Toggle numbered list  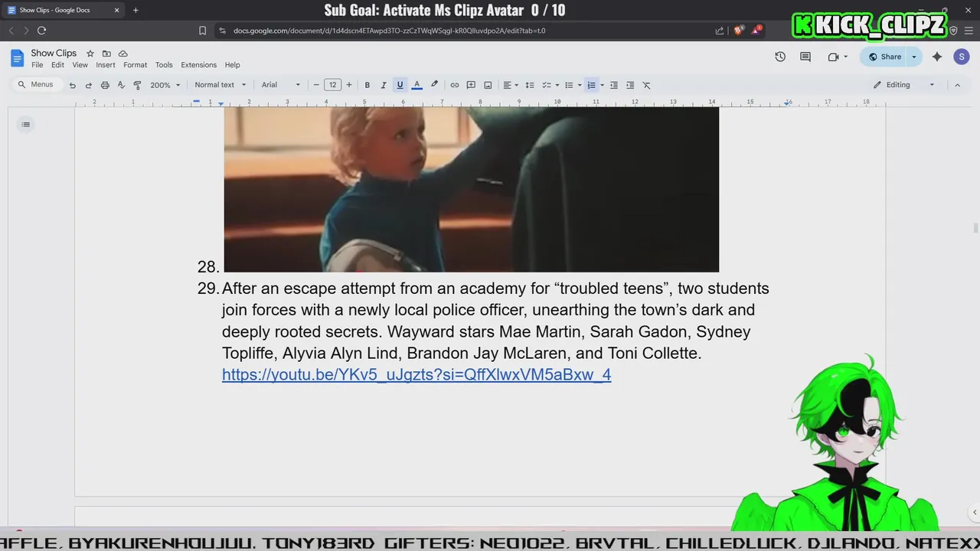(x=591, y=85)
